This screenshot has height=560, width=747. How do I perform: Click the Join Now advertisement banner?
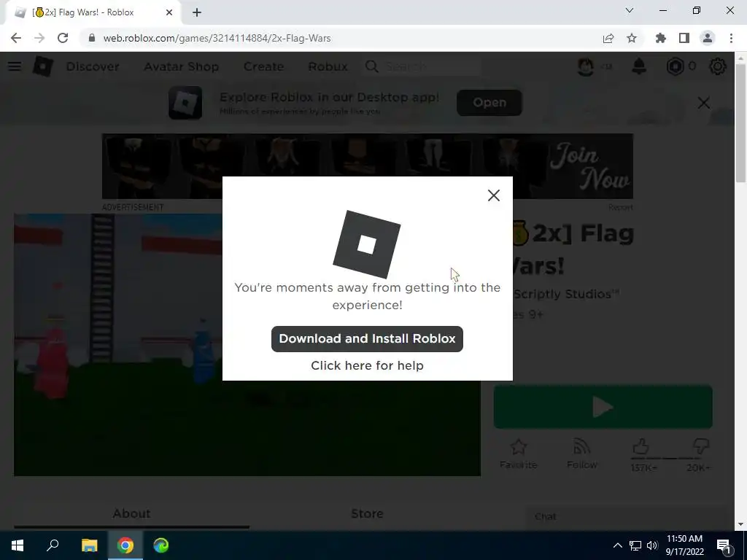click(368, 166)
